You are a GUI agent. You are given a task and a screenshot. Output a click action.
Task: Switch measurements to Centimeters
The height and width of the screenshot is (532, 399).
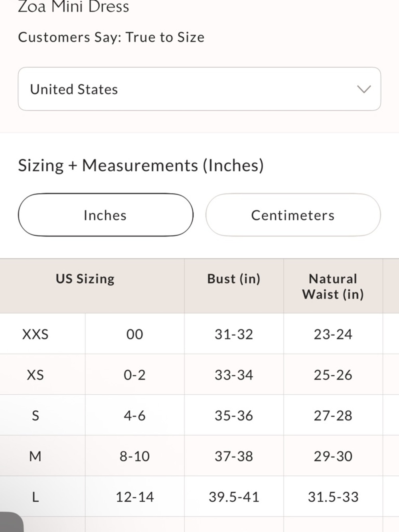click(x=293, y=215)
